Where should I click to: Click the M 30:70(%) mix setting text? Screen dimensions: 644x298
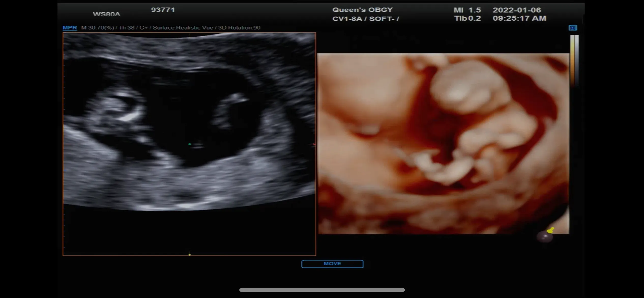pos(97,28)
